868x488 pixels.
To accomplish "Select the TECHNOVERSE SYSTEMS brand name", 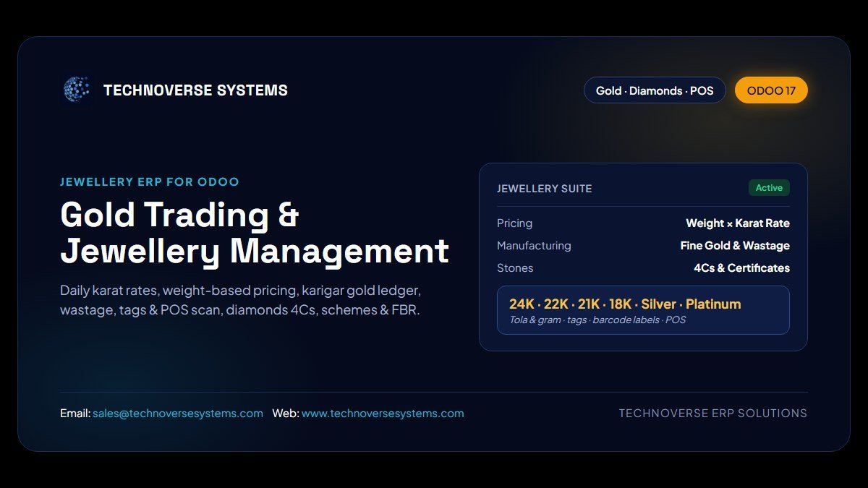I will (195, 90).
